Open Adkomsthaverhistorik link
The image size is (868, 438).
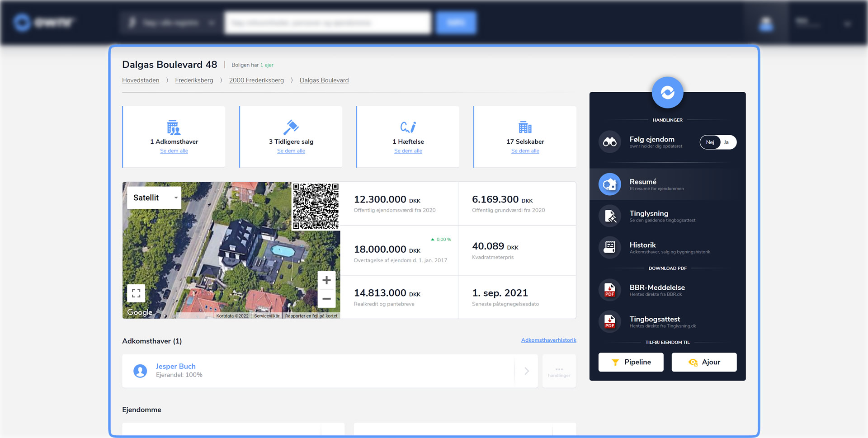(x=548, y=340)
